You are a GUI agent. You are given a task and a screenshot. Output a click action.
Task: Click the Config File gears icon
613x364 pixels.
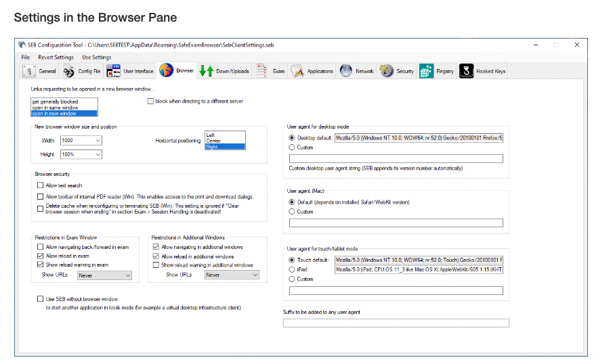pos(69,72)
